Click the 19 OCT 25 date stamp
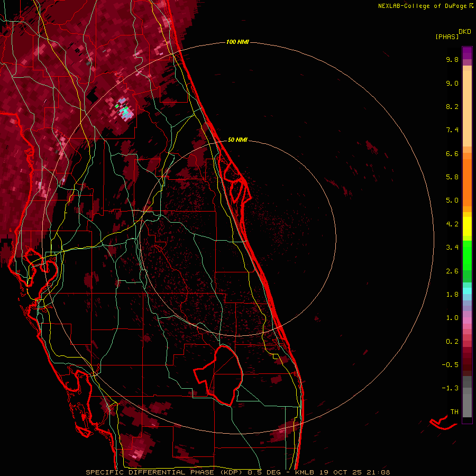The image size is (476, 476). pos(340,472)
